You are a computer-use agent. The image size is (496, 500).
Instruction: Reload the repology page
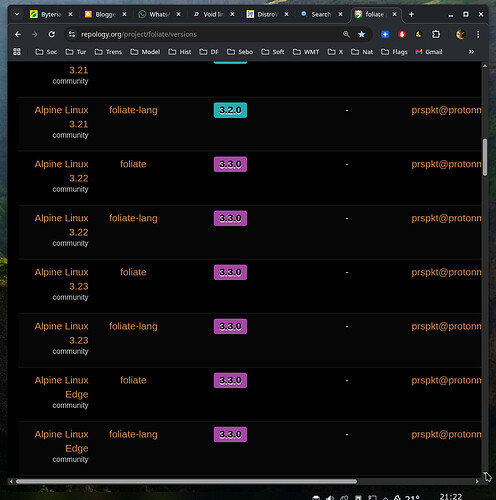click(x=51, y=34)
